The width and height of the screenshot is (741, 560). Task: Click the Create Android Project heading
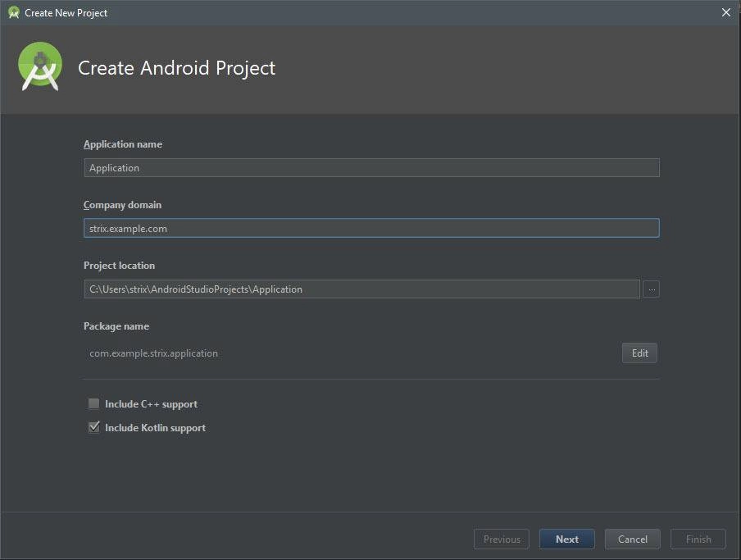176,68
